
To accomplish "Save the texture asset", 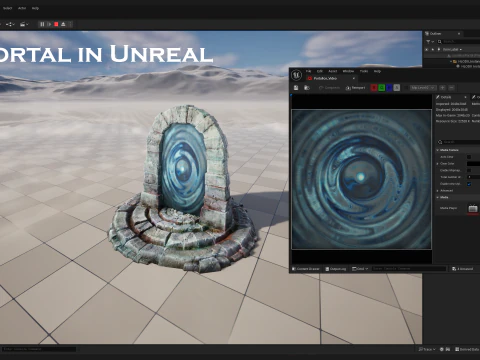I will 296,88.
